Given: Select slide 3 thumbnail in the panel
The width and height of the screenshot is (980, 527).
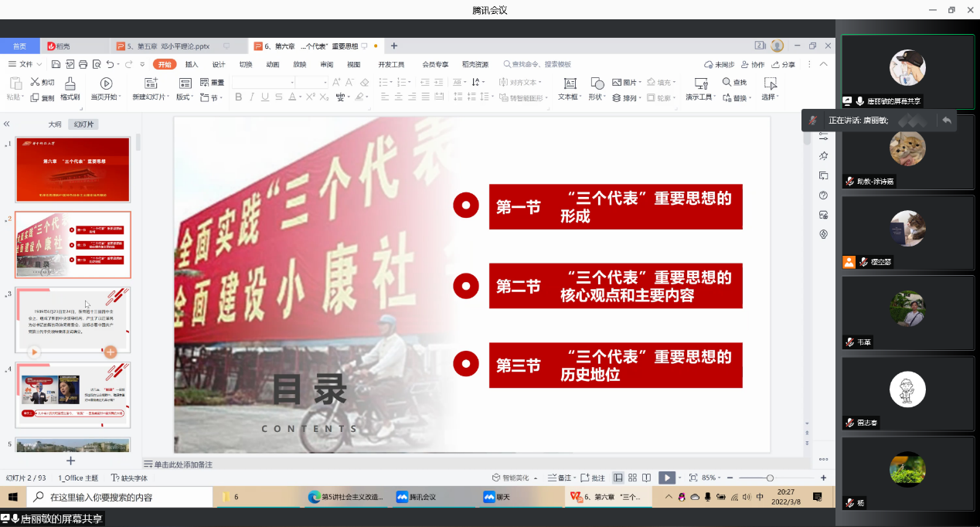Looking at the screenshot, I should pyautogui.click(x=73, y=320).
